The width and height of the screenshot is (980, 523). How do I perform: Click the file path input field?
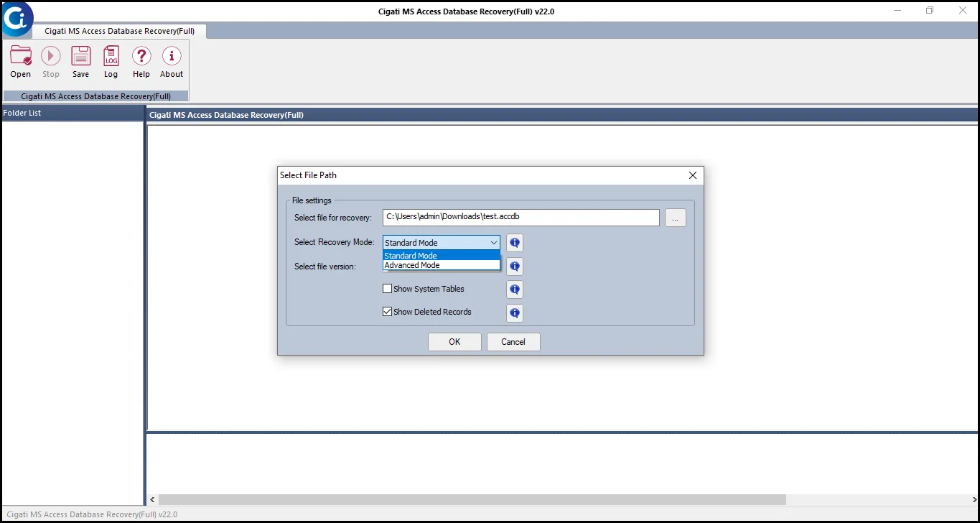click(x=521, y=218)
